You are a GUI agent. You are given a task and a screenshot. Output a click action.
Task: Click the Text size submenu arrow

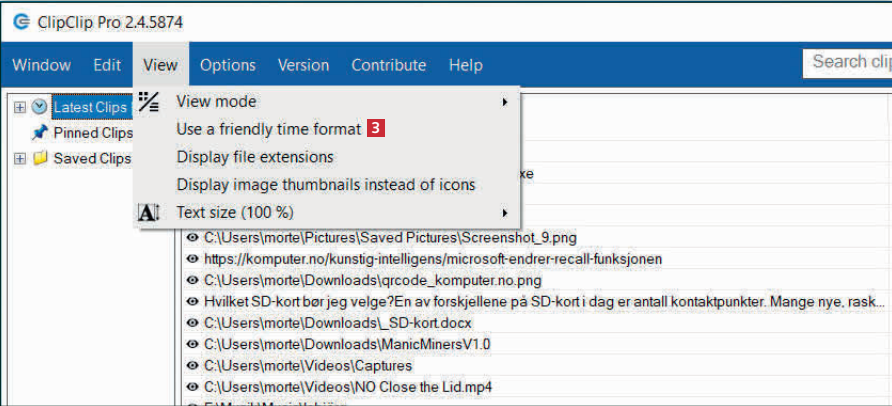point(504,213)
